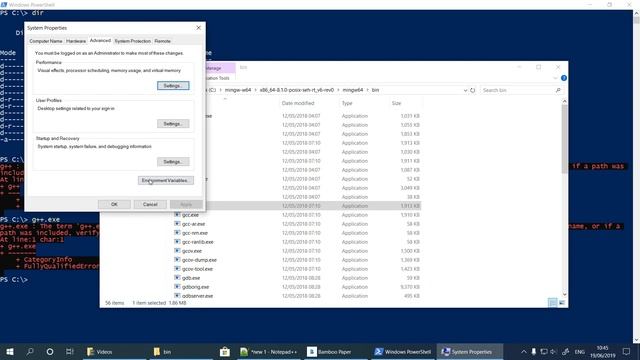Select gcc-ar.exe file in Explorer
The height and width of the screenshot is (360, 640).
coord(193,224)
